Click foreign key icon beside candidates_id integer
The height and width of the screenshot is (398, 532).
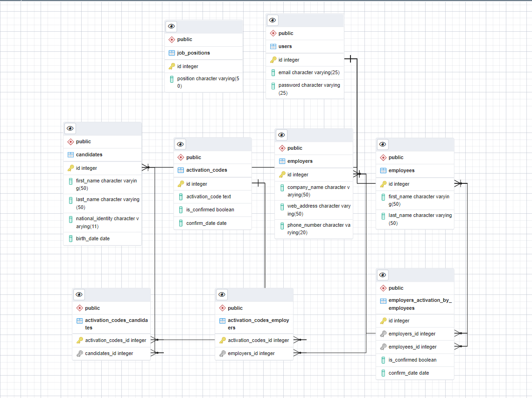coord(80,354)
